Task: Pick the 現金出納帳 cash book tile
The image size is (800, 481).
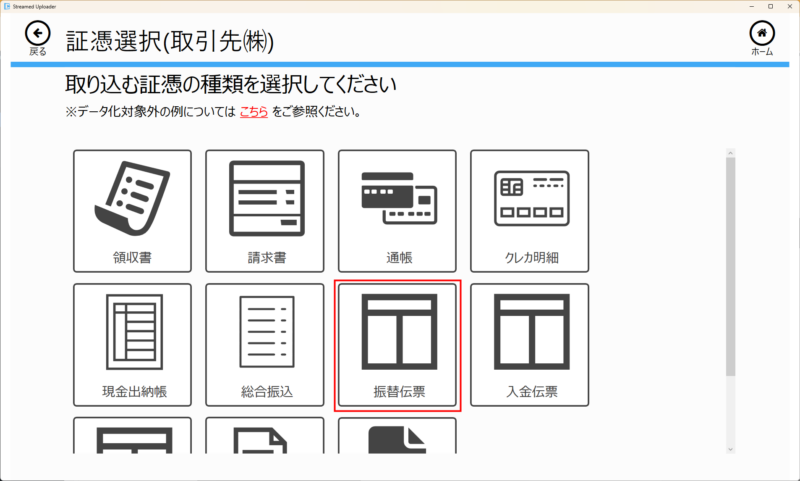Action: pyautogui.click(x=132, y=345)
